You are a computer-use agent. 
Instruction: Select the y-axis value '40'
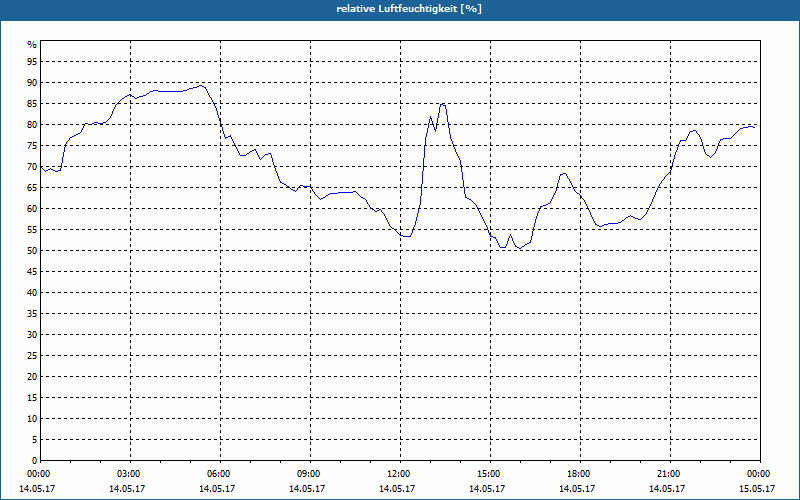[32, 293]
